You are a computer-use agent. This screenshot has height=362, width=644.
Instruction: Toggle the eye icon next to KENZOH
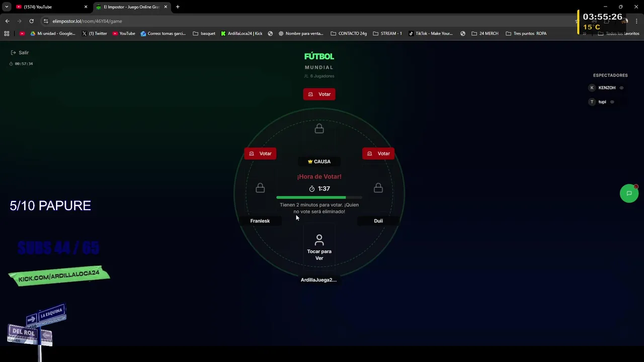pyautogui.click(x=621, y=88)
